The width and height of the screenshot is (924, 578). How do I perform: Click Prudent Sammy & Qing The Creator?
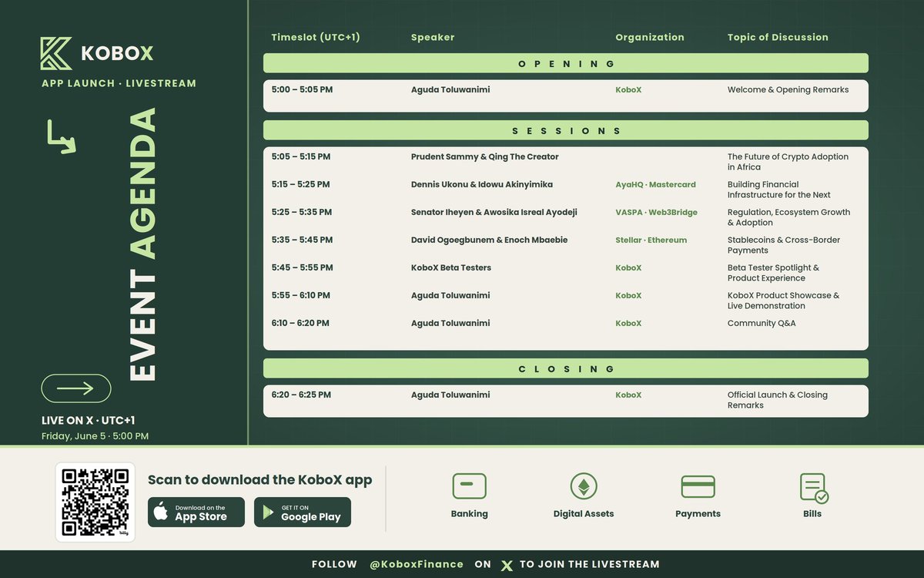click(x=485, y=156)
